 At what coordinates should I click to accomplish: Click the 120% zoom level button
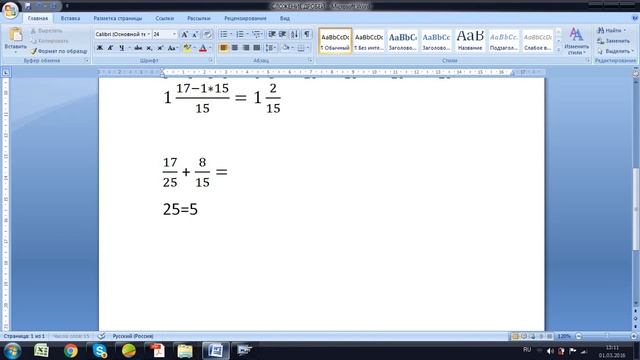[564, 336]
